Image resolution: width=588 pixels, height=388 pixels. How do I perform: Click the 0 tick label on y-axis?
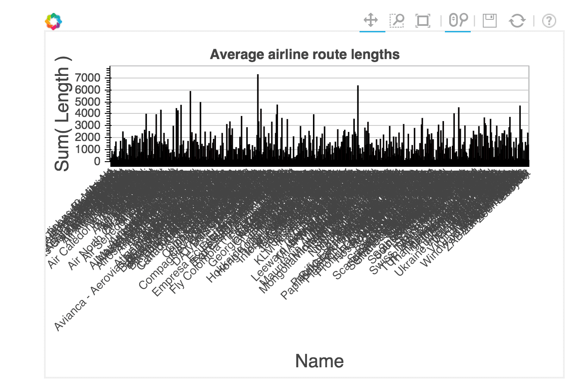click(97, 161)
